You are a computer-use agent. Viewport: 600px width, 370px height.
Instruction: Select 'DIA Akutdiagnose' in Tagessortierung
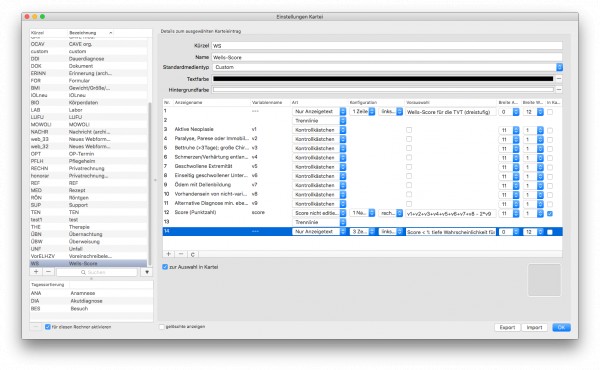(x=91, y=301)
